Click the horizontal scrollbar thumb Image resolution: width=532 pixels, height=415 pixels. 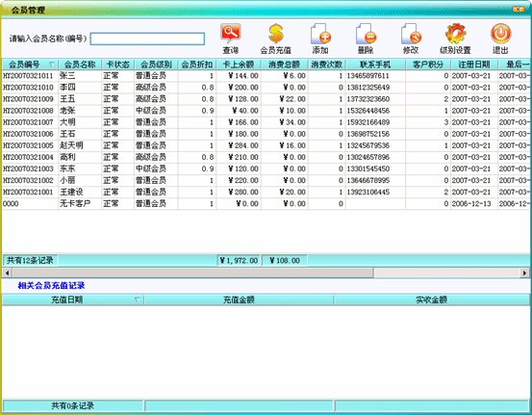pyautogui.click(x=192, y=272)
